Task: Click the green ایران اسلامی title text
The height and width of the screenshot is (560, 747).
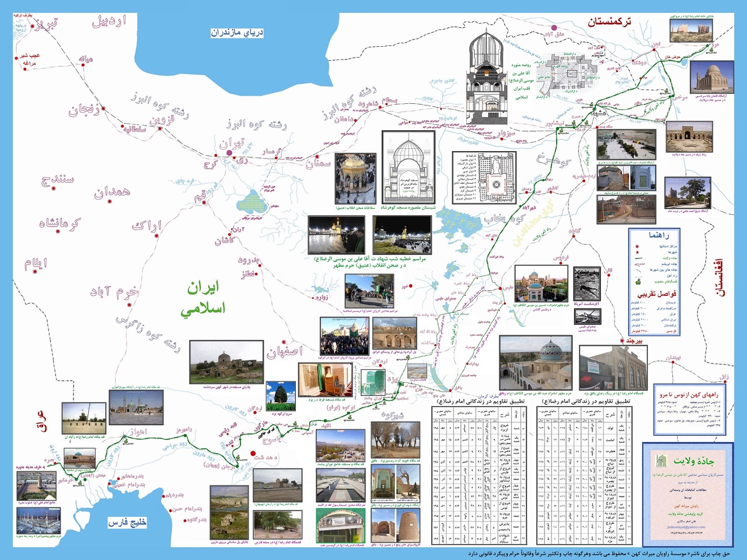Action: (x=204, y=297)
